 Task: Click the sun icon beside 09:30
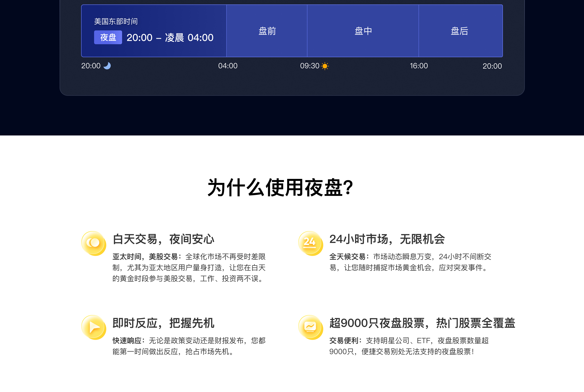point(325,66)
